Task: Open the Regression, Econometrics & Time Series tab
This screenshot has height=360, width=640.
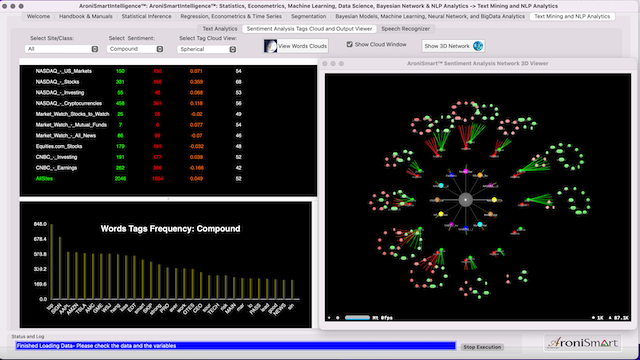Action: pos(231,16)
